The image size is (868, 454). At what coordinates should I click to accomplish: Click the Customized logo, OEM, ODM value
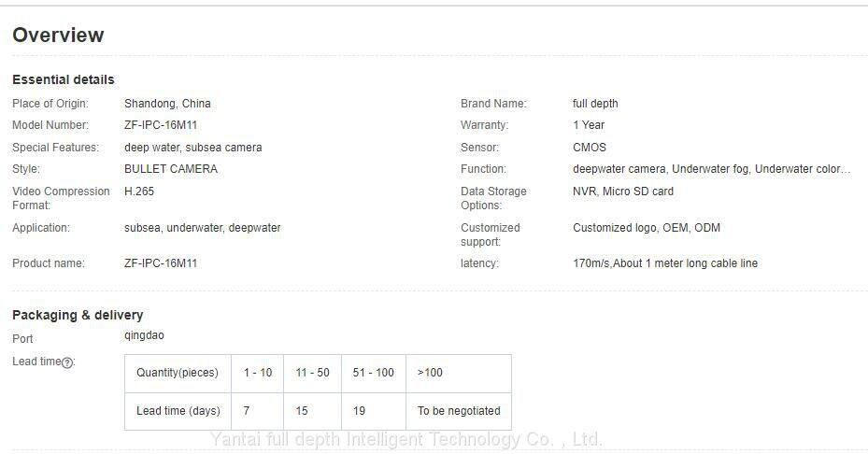(647, 228)
